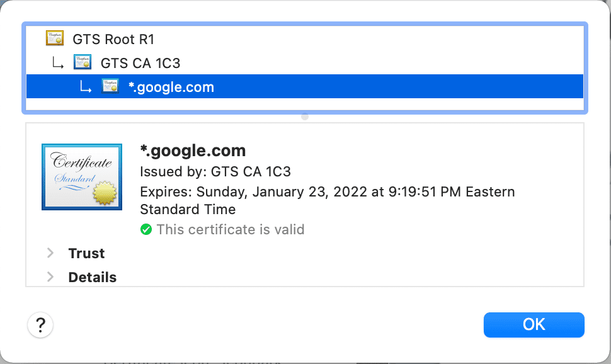
Task: Click the GTS Root R1 certificate icon
Action: coord(55,38)
